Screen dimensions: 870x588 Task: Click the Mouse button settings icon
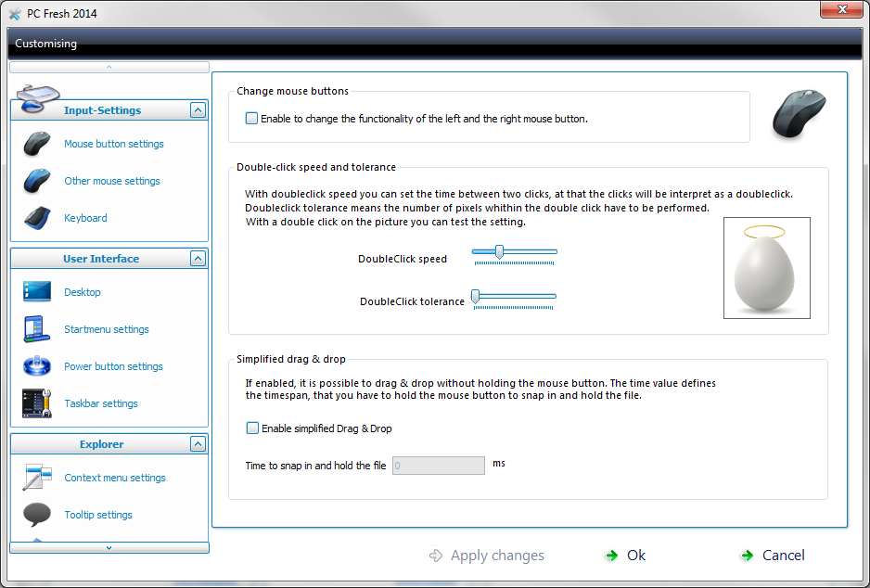[x=37, y=144]
